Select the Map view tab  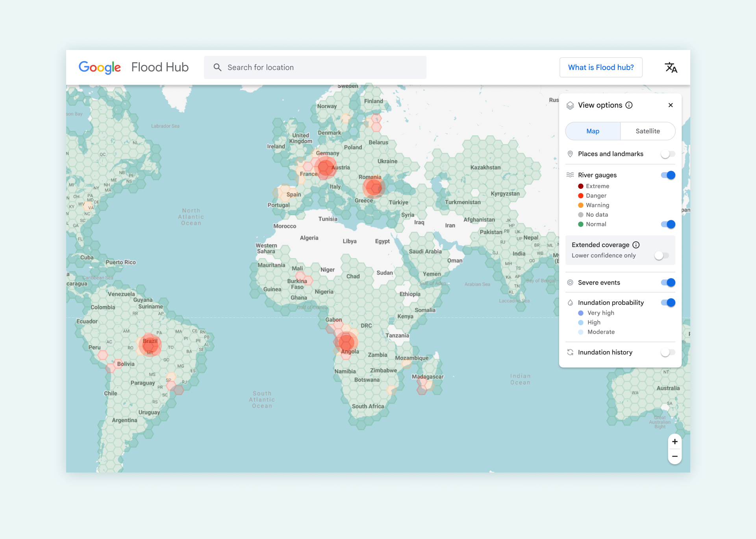[593, 131]
